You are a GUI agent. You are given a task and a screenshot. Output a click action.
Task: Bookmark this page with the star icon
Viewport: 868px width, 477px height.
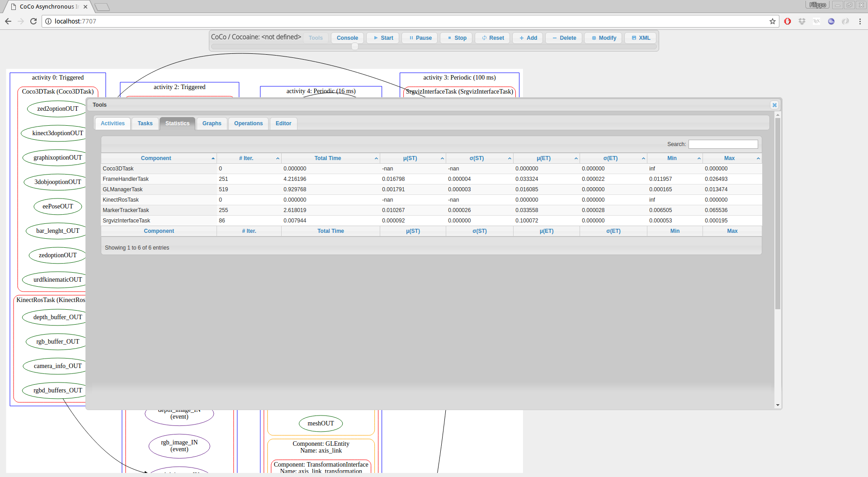(773, 21)
